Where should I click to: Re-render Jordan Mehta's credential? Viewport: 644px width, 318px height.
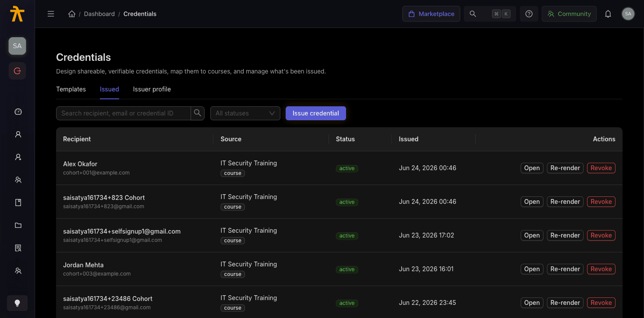(x=565, y=269)
